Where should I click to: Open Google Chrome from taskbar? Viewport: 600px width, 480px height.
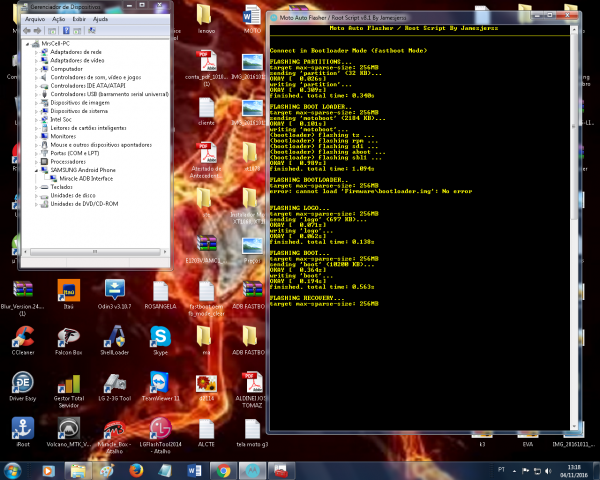pyautogui.click(x=224, y=470)
